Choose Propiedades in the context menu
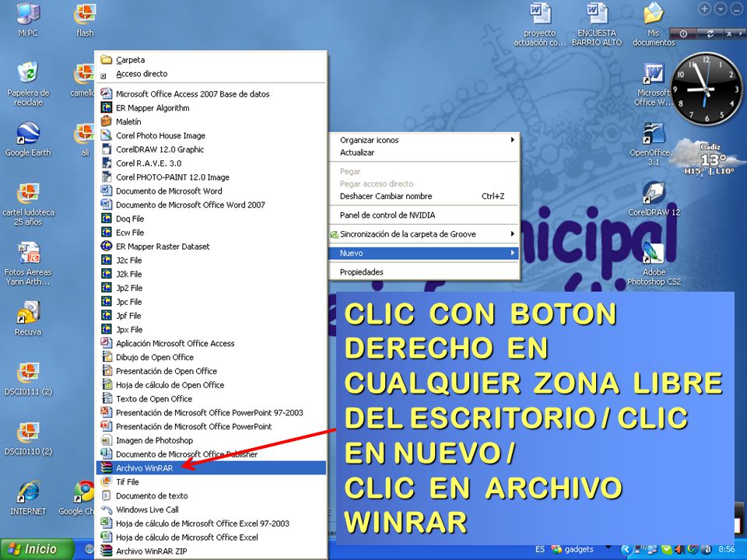747x560 pixels. pyautogui.click(x=424, y=272)
